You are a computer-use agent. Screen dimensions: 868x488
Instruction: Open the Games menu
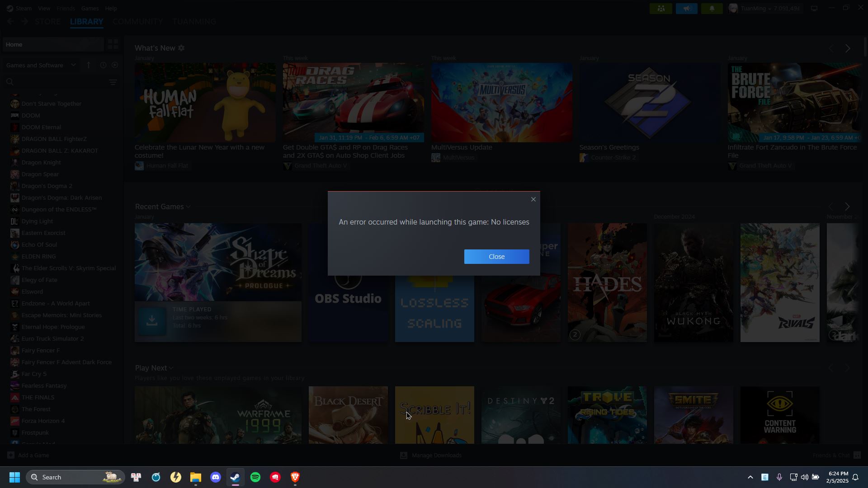click(x=90, y=8)
